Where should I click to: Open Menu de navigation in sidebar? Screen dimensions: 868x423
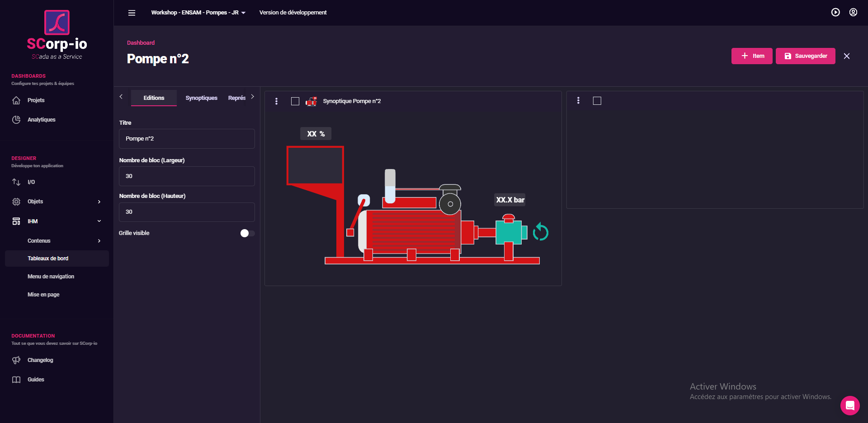point(51,277)
